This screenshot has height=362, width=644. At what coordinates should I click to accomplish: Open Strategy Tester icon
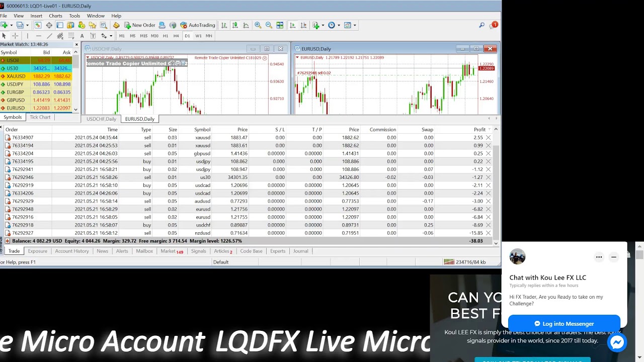103,25
